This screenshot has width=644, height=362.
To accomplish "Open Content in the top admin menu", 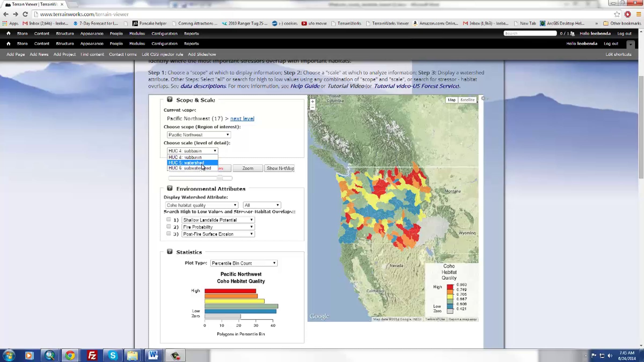I will click(x=42, y=34).
